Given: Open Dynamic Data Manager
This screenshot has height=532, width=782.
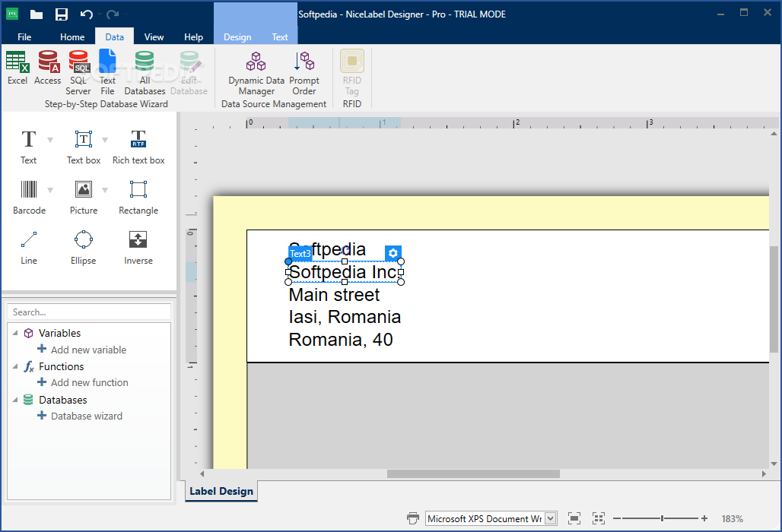Looking at the screenshot, I should (256, 73).
